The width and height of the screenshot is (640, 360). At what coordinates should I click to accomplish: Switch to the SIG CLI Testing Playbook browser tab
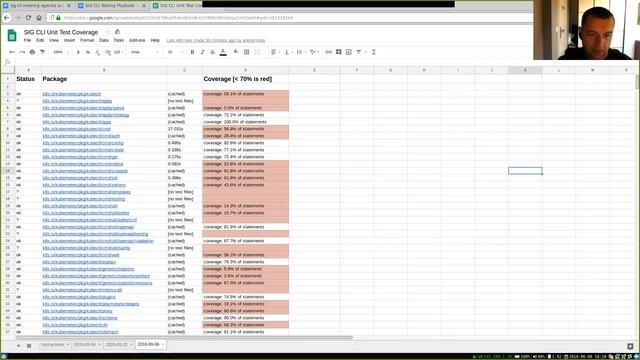112,6
